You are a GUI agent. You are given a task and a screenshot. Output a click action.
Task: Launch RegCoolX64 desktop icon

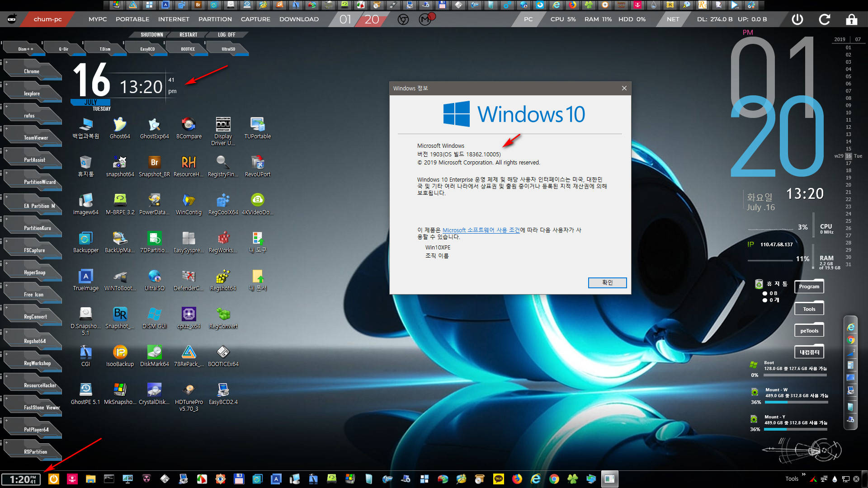click(223, 204)
